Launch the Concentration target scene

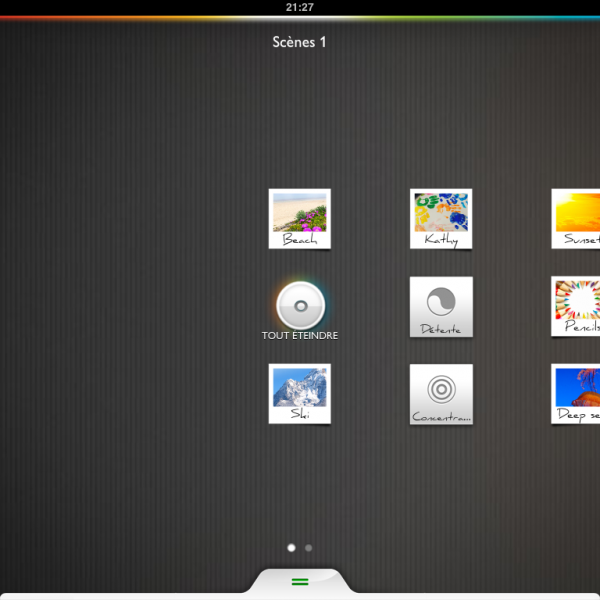click(x=441, y=393)
